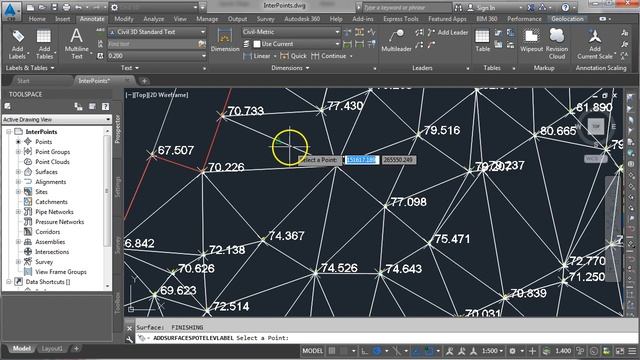640x360 pixels.
Task: Open the Home ribbon tab
Action: (37, 19)
